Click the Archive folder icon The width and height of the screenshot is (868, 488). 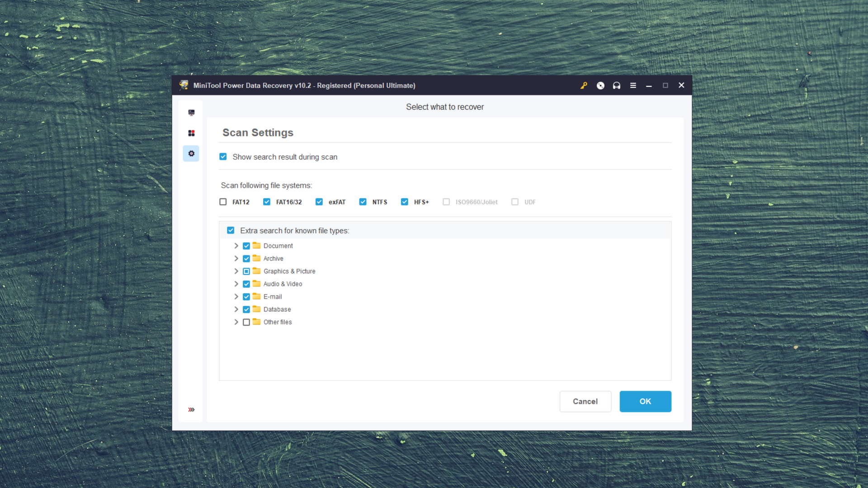257,258
